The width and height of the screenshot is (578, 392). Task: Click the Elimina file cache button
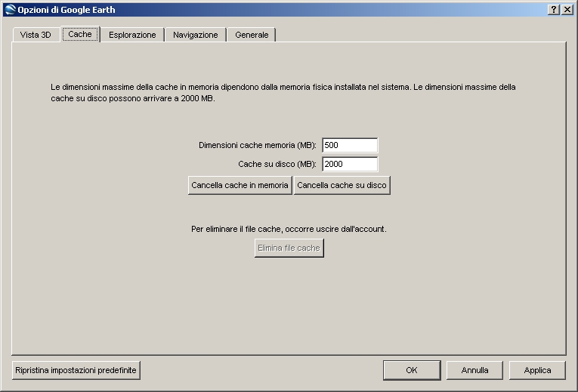[x=289, y=248]
